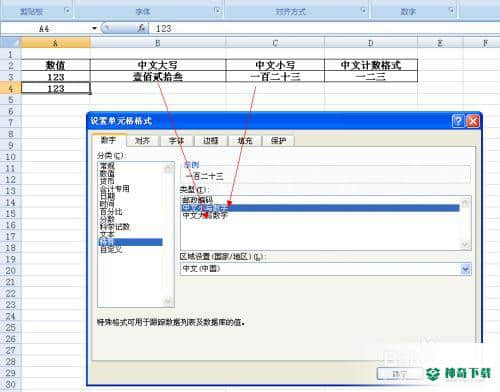Select column C header

pos(275,43)
